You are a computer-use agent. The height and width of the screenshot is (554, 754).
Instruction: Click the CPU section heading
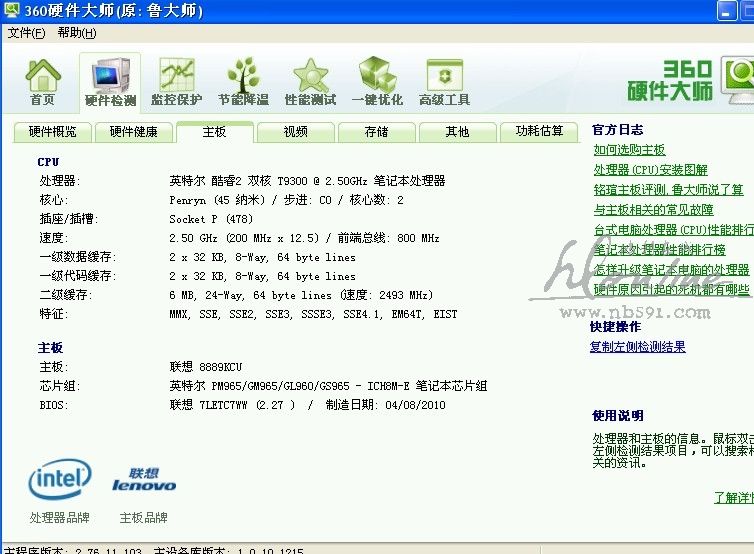point(48,162)
